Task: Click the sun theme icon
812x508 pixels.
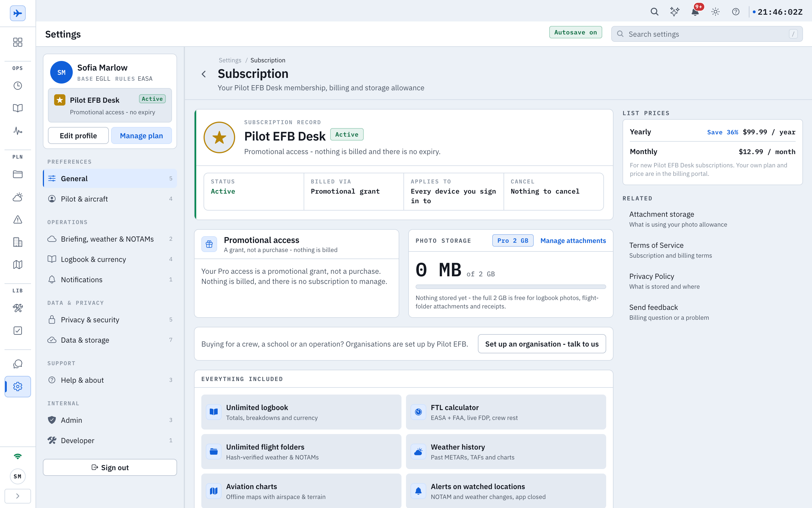Action: (715, 12)
